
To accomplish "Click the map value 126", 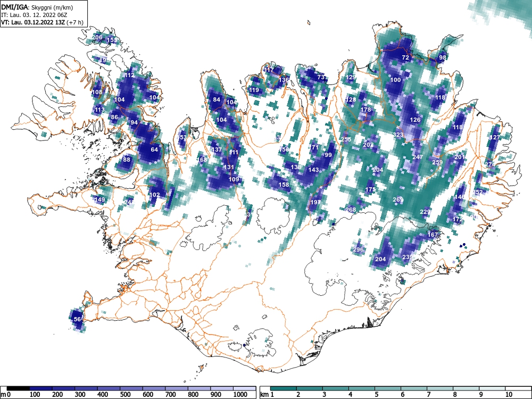I will click(415, 120).
